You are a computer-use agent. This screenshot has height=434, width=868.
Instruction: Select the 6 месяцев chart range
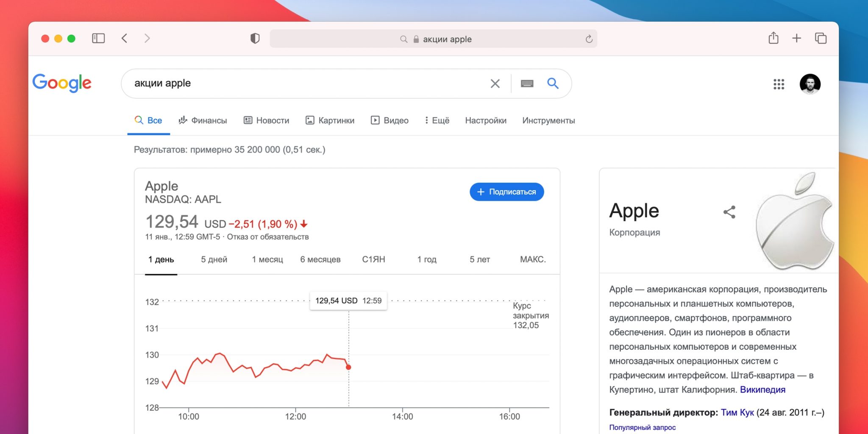click(320, 259)
